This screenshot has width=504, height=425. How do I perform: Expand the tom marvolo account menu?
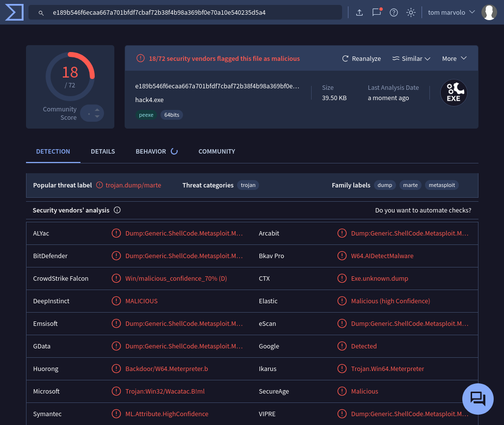coord(451,13)
